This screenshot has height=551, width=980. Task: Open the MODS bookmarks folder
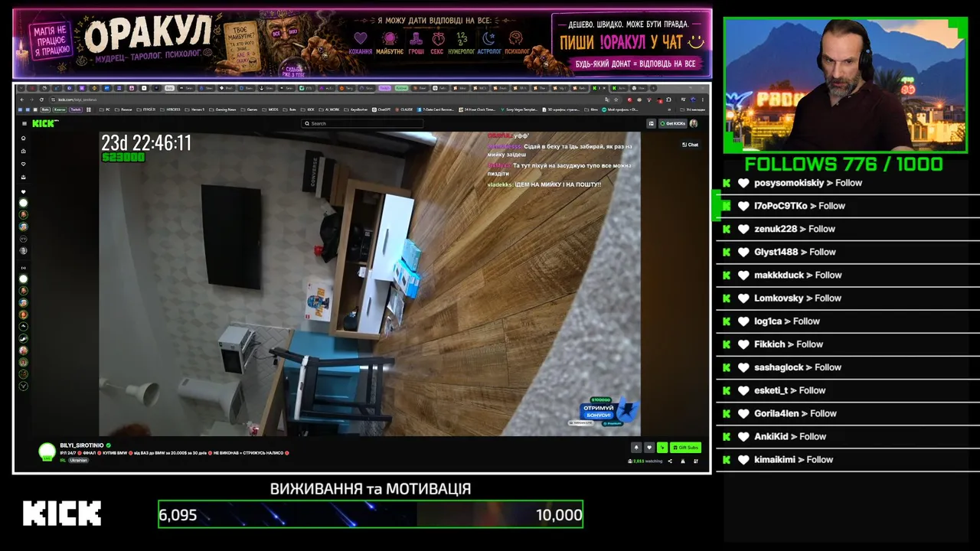(x=270, y=109)
